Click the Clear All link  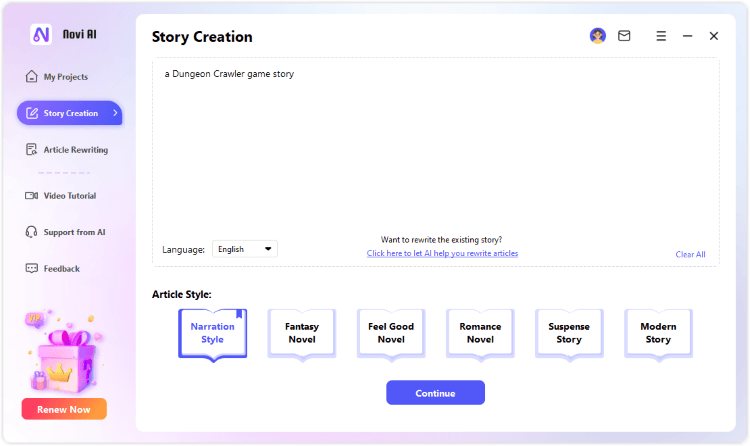[x=690, y=254]
